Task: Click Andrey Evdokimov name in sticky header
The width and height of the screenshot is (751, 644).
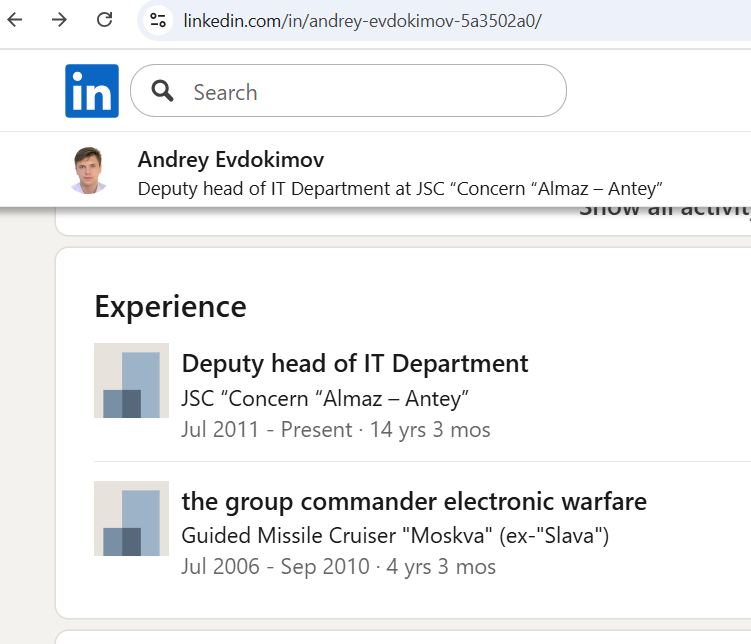Action: coord(231,160)
